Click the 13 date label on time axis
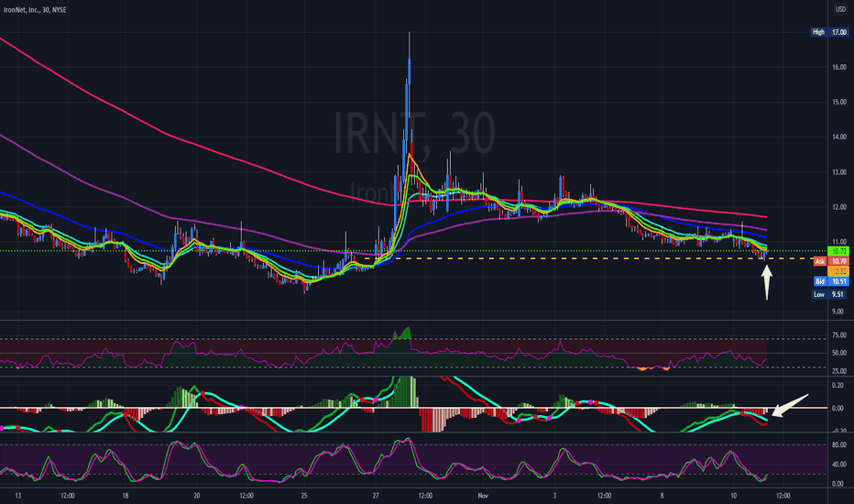 coord(18,496)
